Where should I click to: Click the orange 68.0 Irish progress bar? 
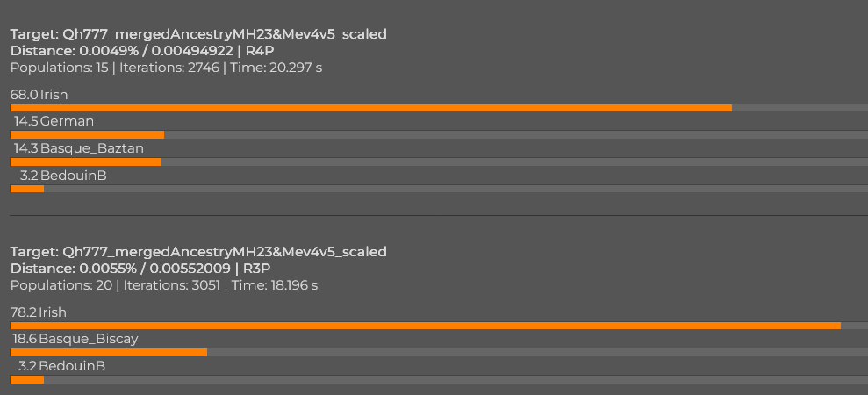pyautogui.click(x=371, y=108)
